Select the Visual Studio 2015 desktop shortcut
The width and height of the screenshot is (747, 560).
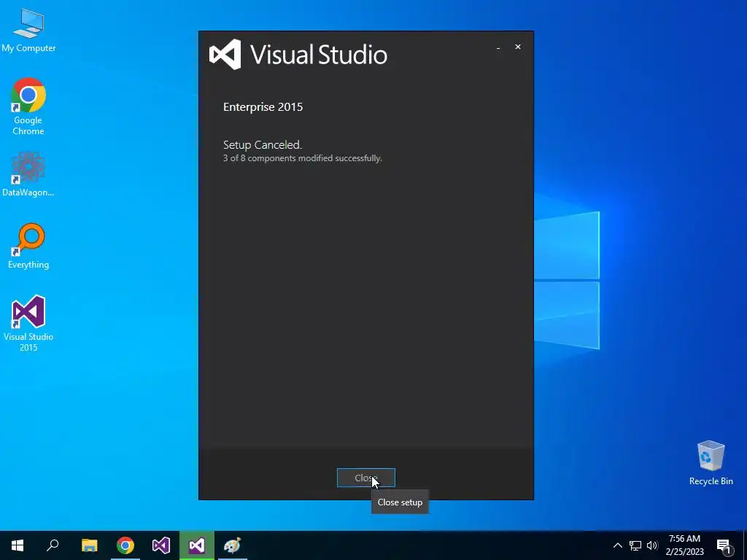click(28, 324)
